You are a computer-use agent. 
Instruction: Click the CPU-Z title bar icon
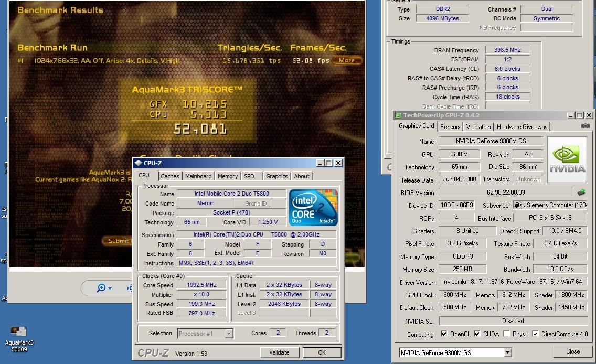[x=138, y=163]
